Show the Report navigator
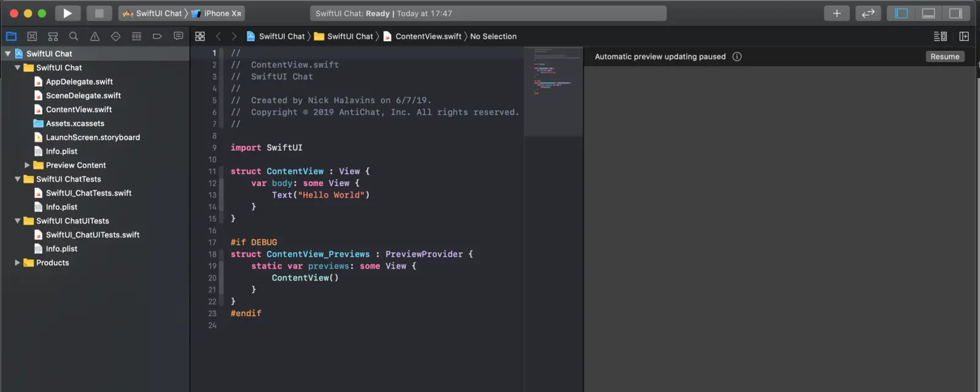 pos(178,36)
